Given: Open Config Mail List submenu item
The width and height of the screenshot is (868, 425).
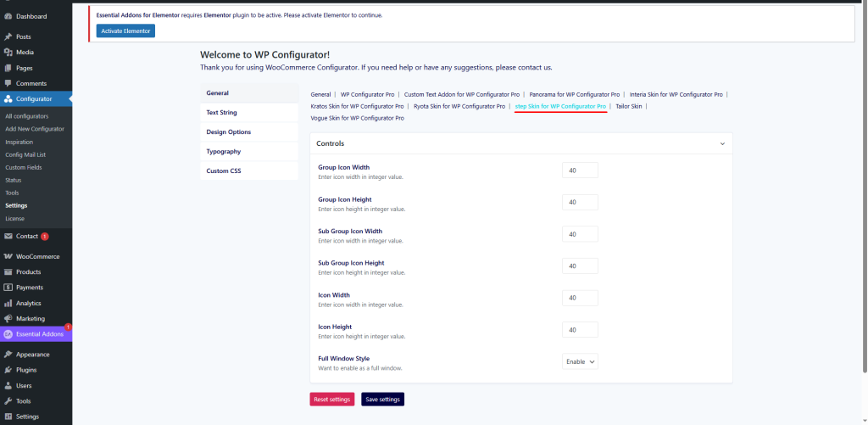Looking at the screenshot, I should (25, 154).
